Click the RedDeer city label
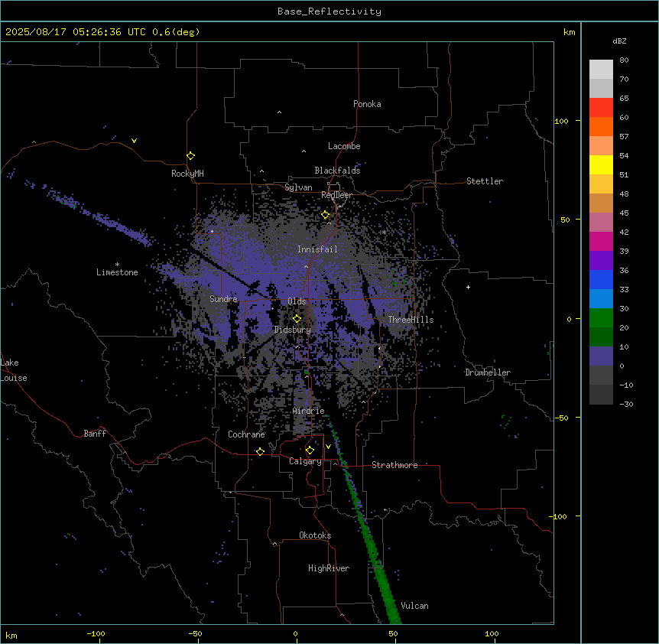 click(336, 195)
